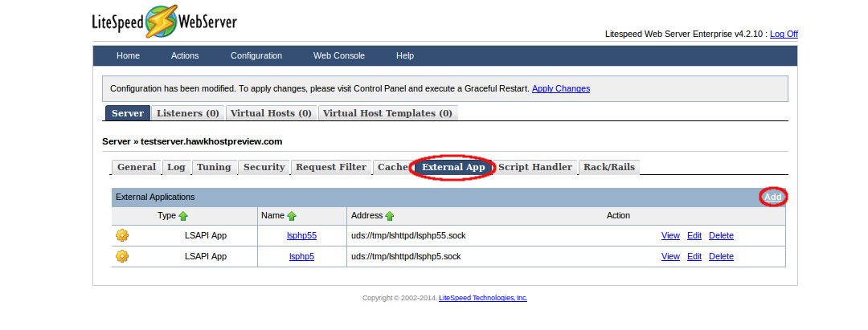The height and width of the screenshot is (330, 868).
Task: View details of lsphp55 app
Action: [x=670, y=235]
